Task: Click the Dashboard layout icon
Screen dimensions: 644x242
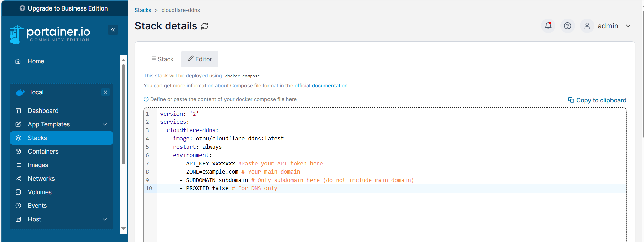Action: (x=18, y=111)
